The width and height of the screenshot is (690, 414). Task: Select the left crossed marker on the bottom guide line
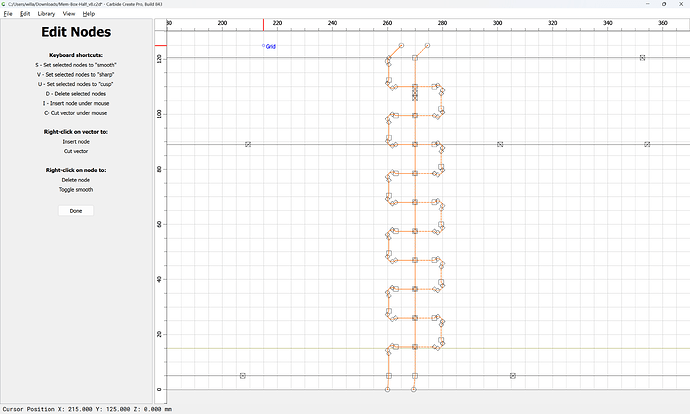pos(242,376)
